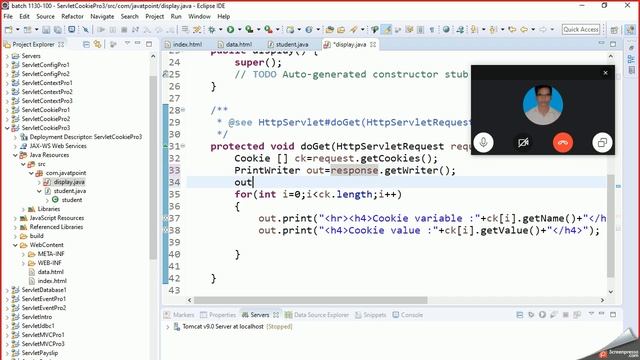Run the program with green Run icon
The image size is (640, 360).
pyautogui.click(x=231, y=29)
